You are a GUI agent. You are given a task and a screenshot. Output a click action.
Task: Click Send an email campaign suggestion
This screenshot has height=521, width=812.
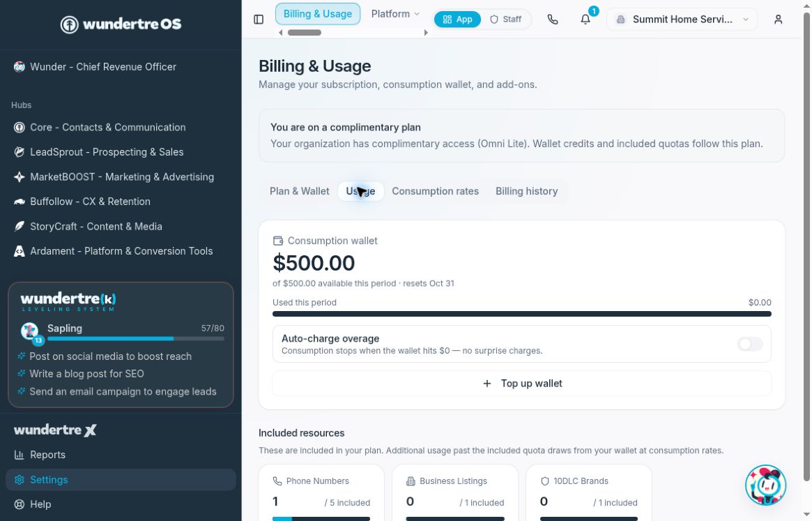[x=123, y=392]
